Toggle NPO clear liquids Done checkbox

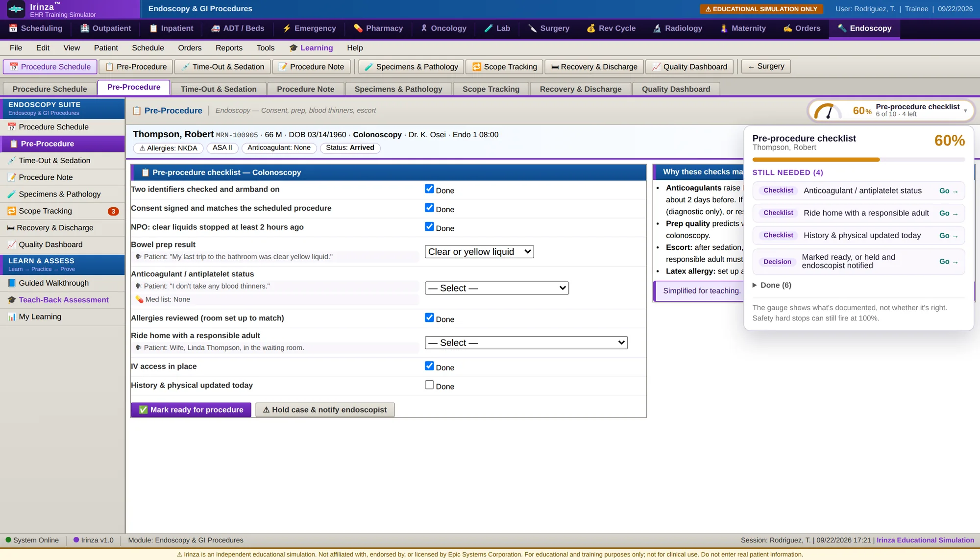(x=429, y=226)
